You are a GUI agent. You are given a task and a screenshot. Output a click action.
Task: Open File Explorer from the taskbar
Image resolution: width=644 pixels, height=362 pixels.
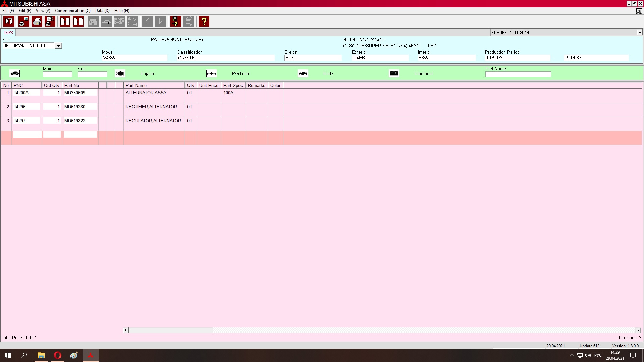(x=41, y=355)
